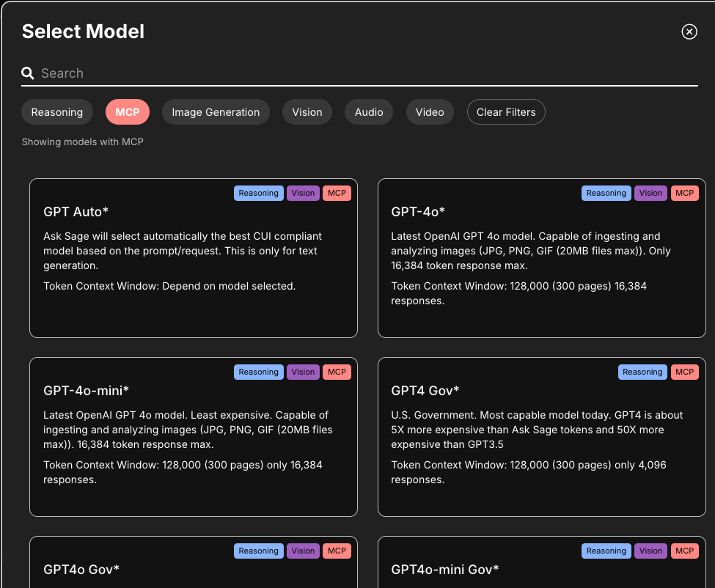Screen dimensions: 715x588
Task: Click "Token Context Window: Depend on model selected."
Action: (169, 286)
